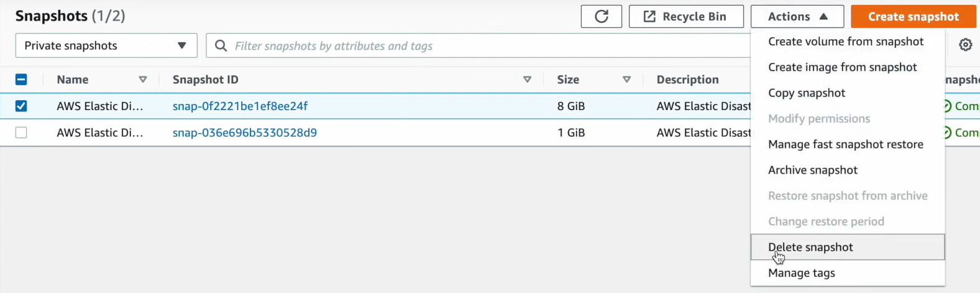Open the table settings gear icon
This screenshot has height=293, width=980.
pyautogui.click(x=965, y=45)
